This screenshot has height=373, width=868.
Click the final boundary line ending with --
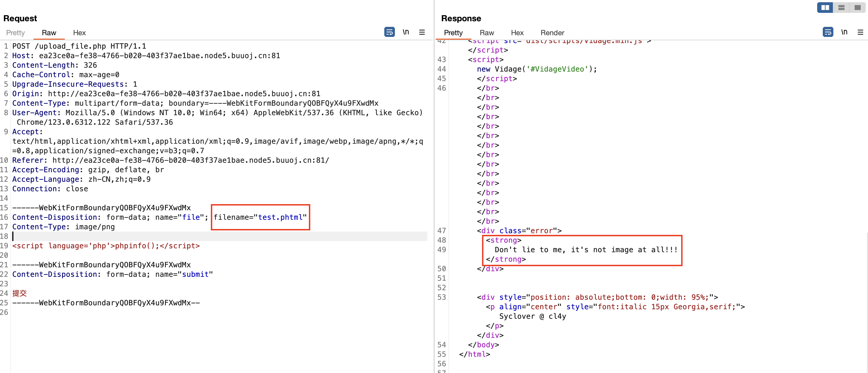point(106,303)
